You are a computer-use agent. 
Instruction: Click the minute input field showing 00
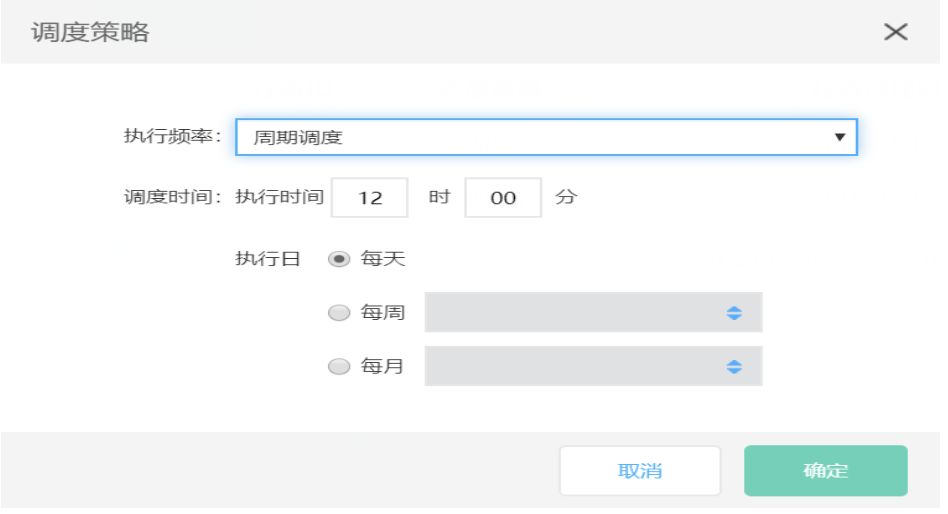(502, 197)
